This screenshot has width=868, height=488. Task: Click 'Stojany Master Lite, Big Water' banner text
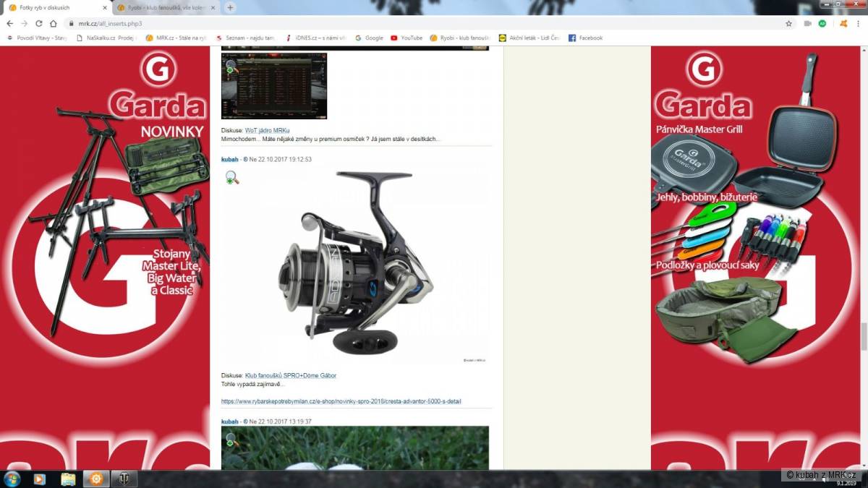tap(170, 273)
